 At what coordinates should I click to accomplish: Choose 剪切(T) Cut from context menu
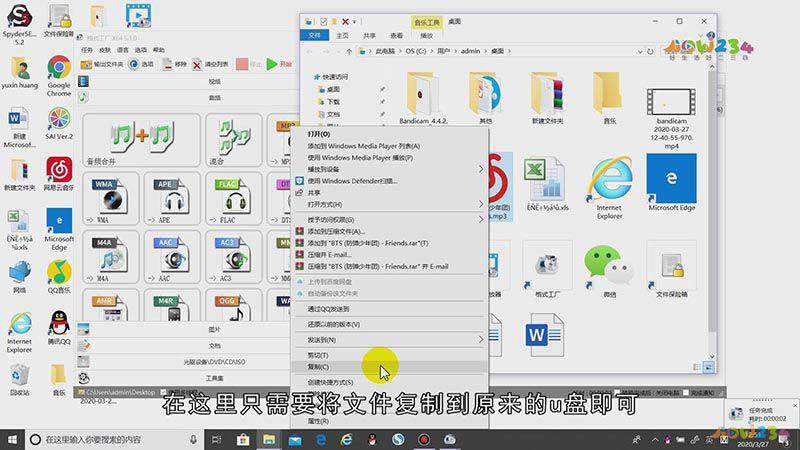point(391,355)
